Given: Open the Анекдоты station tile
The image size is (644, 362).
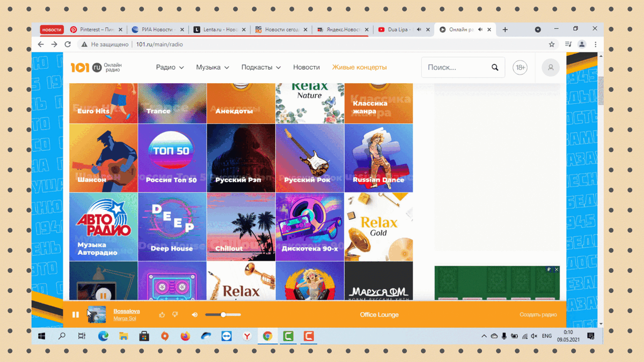Looking at the screenshot, I should click(x=241, y=104).
